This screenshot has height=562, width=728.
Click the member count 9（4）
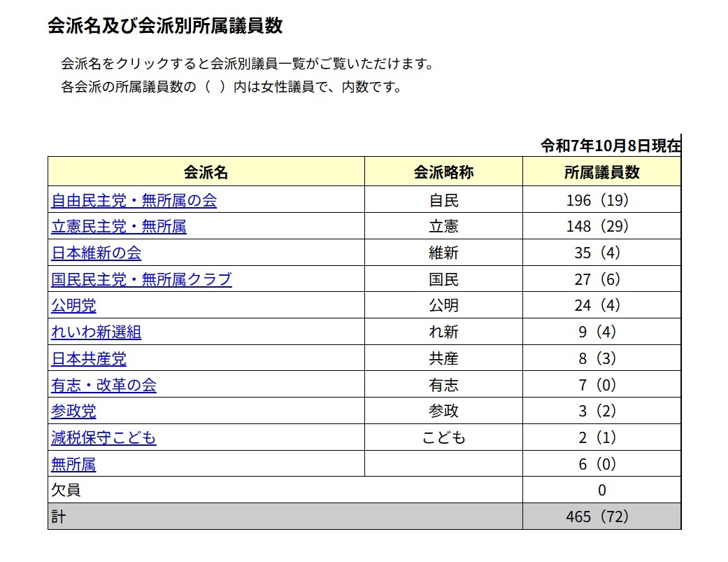click(597, 332)
